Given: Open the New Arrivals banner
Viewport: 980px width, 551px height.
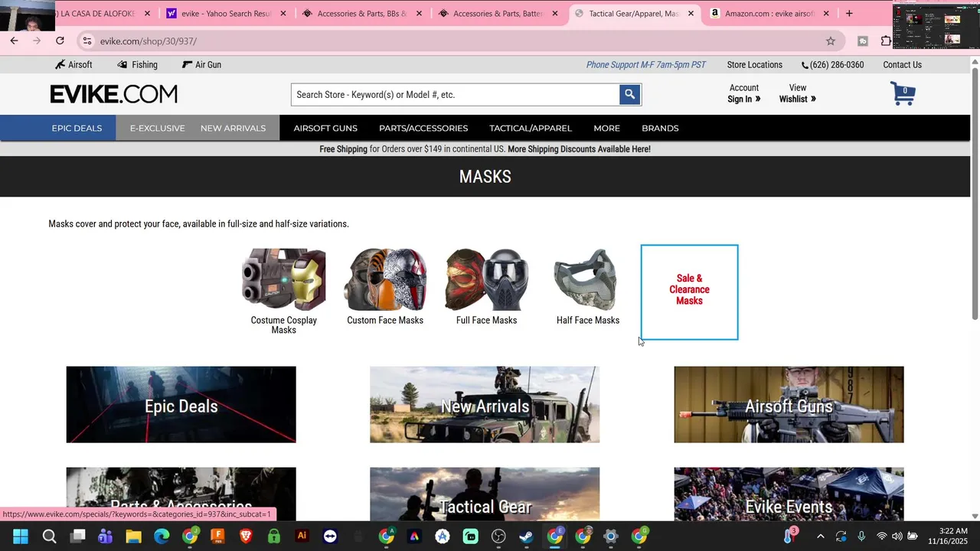Looking at the screenshot, I should [x=485, y=404].
